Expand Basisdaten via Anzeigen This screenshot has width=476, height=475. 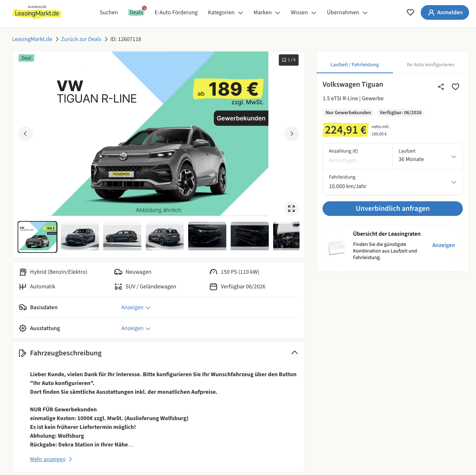coord(136,307)
